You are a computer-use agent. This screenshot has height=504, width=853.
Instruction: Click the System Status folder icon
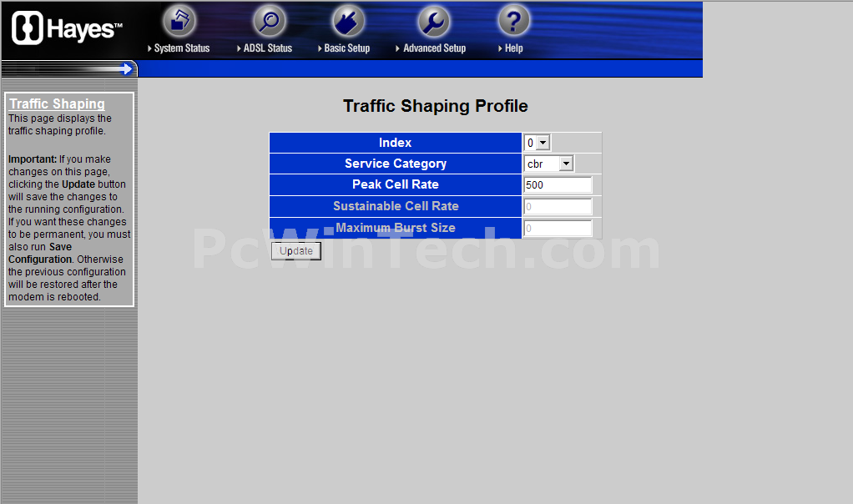[x=179, y=21]
